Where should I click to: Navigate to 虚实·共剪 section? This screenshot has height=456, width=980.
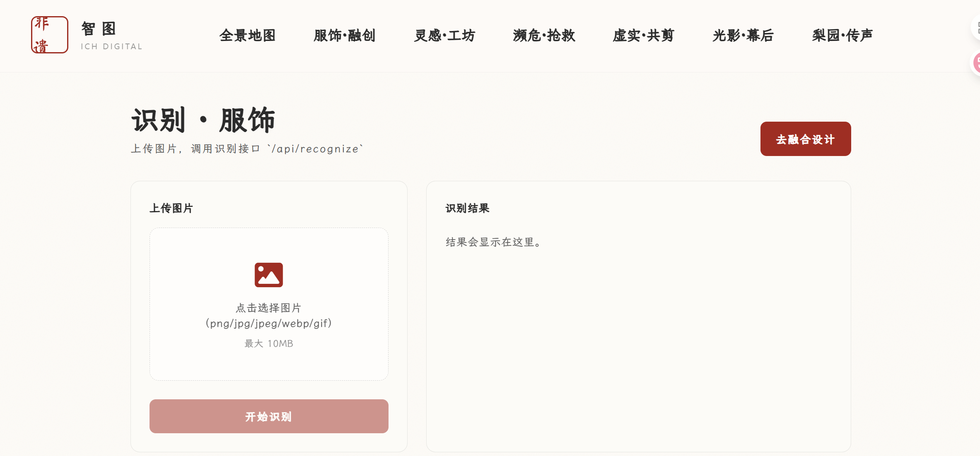(x=643, y=36)
